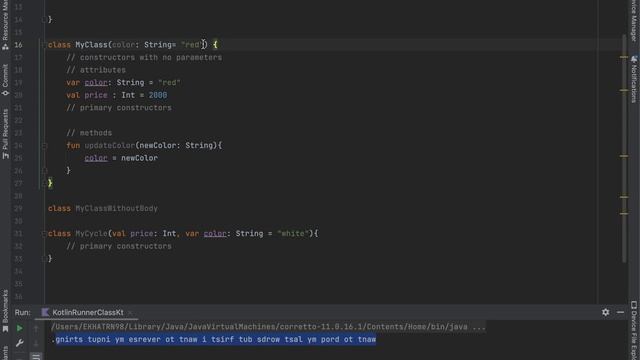Click newColor parameter on line 24
Viewport: 640px width, 360px height.
[158, 145]
